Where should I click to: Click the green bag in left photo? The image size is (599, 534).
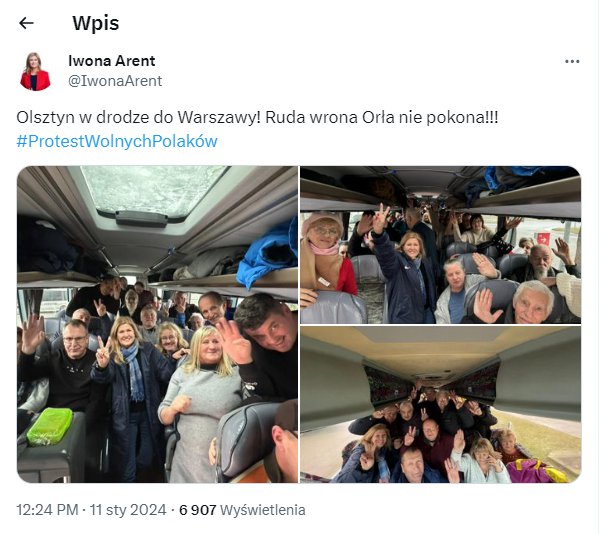[50, 426]
